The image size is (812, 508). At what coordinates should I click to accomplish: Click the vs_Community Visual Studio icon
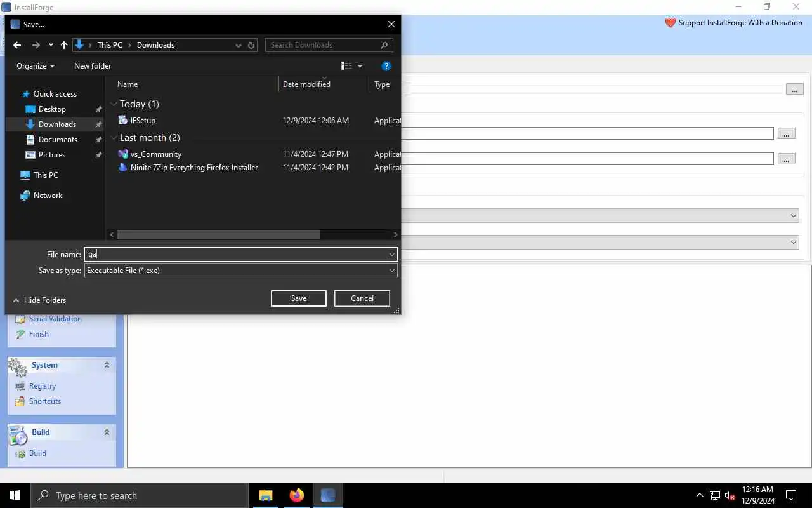123,154
